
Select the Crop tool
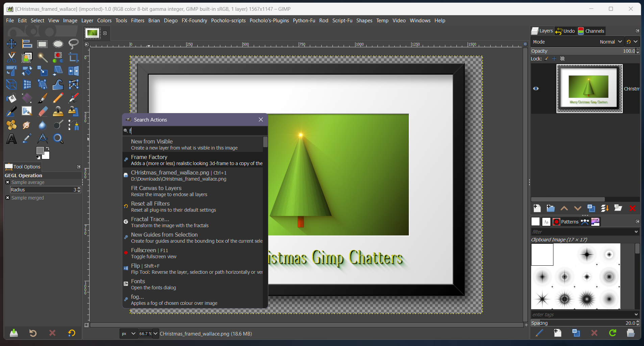pyautogui.click(x=74, y=57)
